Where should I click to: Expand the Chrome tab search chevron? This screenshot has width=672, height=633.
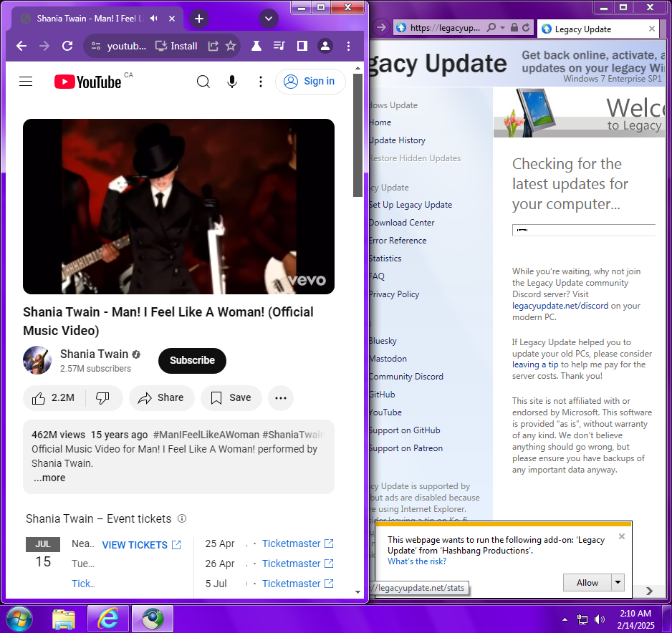(269, 19)
